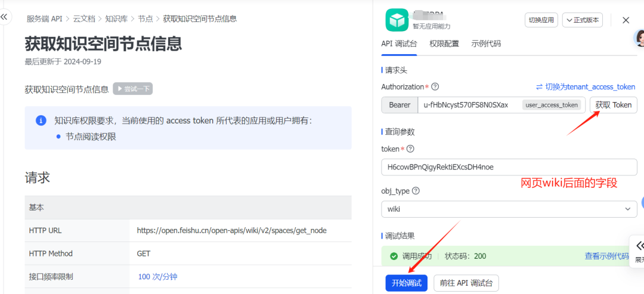Open help icon next to token label
Viewport: 644px width, 294px height.
point(410,149)
